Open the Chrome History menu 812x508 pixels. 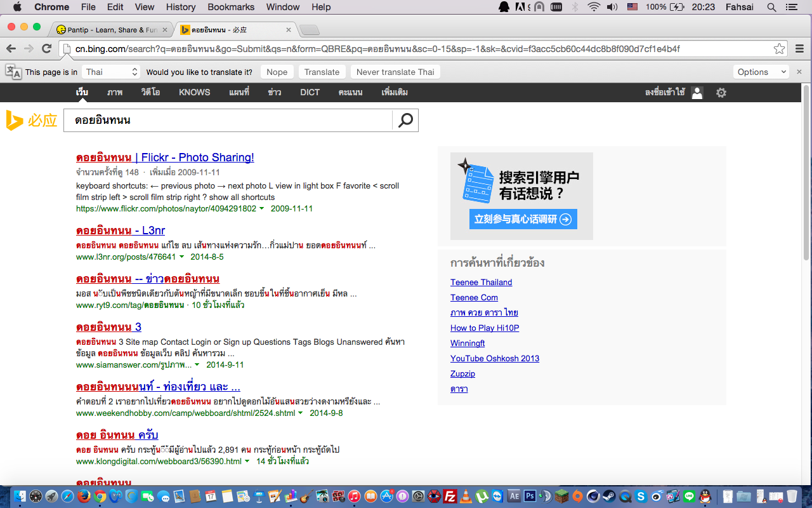(x=181, y=7)
